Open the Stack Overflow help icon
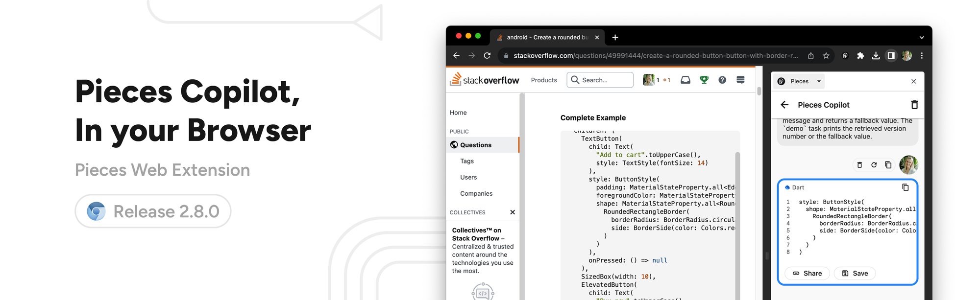This screenshot has height=300, width=980. [722, 80]
